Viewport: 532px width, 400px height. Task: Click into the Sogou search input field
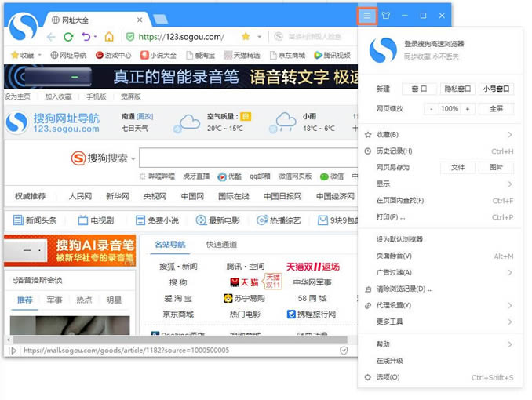(x=249, y=158)
